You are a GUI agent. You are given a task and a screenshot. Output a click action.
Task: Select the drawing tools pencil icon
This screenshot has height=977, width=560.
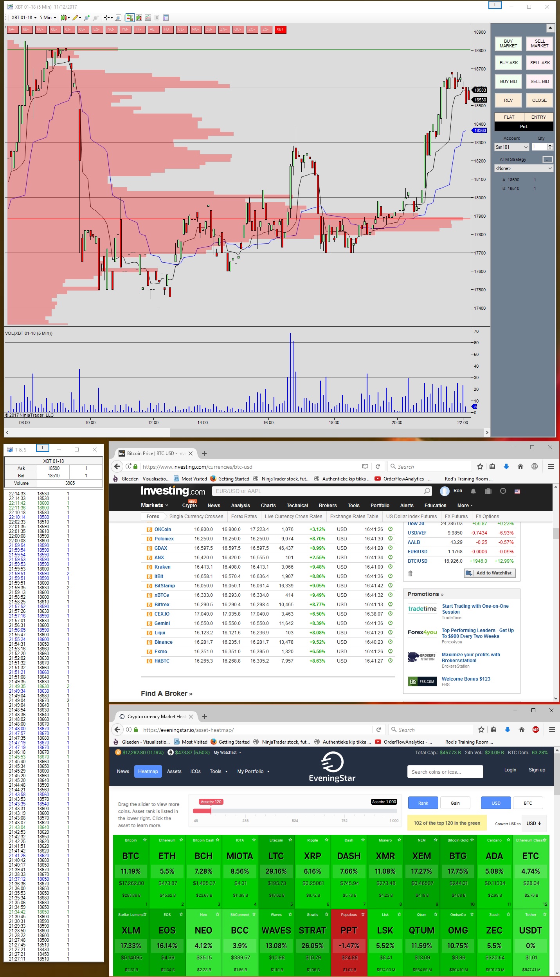pos(75,18)
